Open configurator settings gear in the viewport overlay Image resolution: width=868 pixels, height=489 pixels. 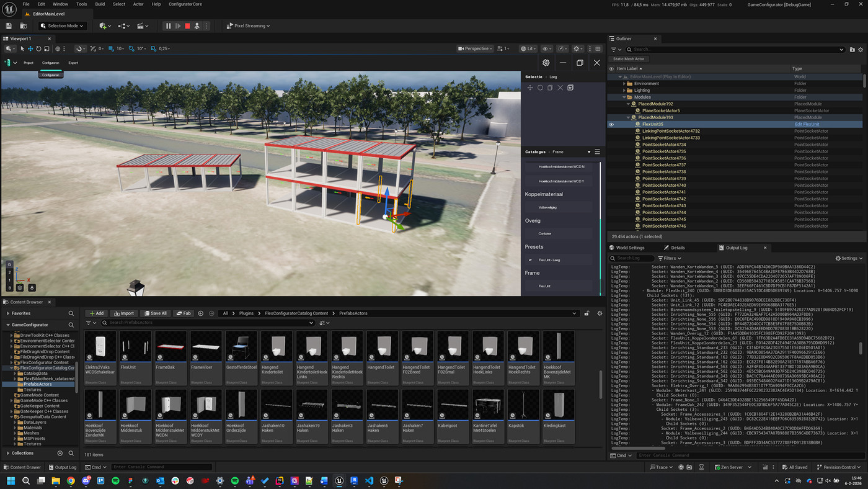[546, 63]
